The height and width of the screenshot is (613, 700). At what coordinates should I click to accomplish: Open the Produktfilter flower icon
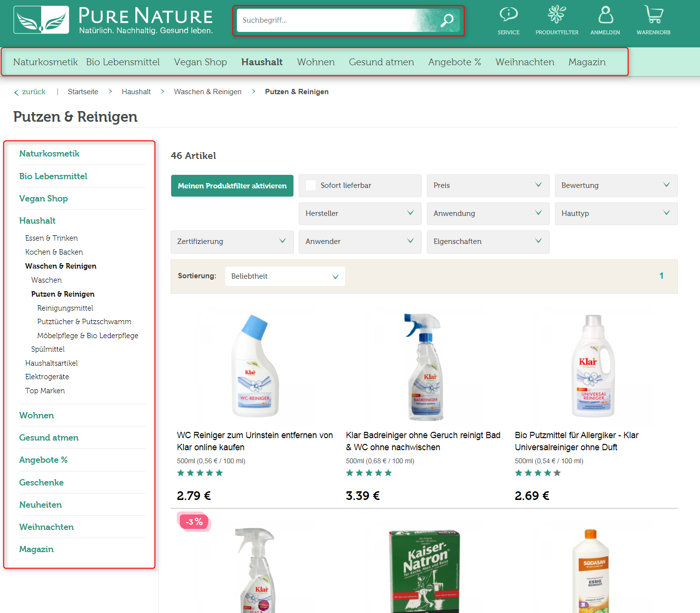(556, 14)
